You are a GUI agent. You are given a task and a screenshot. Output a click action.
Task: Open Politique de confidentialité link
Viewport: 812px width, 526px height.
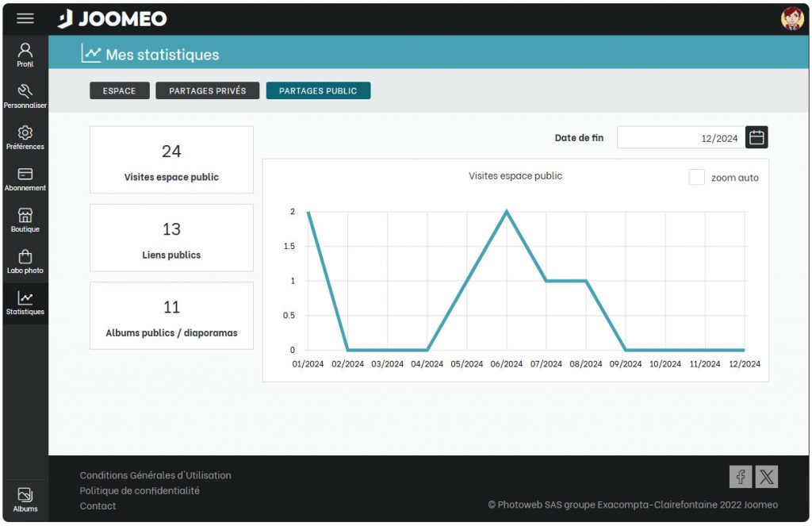point(140,490)
